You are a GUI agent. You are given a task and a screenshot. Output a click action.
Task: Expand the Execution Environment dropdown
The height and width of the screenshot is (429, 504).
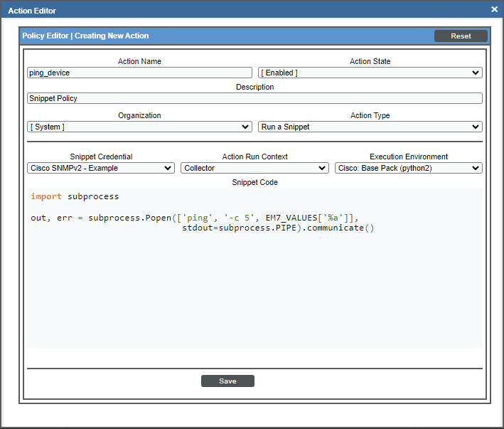[408, 168]
